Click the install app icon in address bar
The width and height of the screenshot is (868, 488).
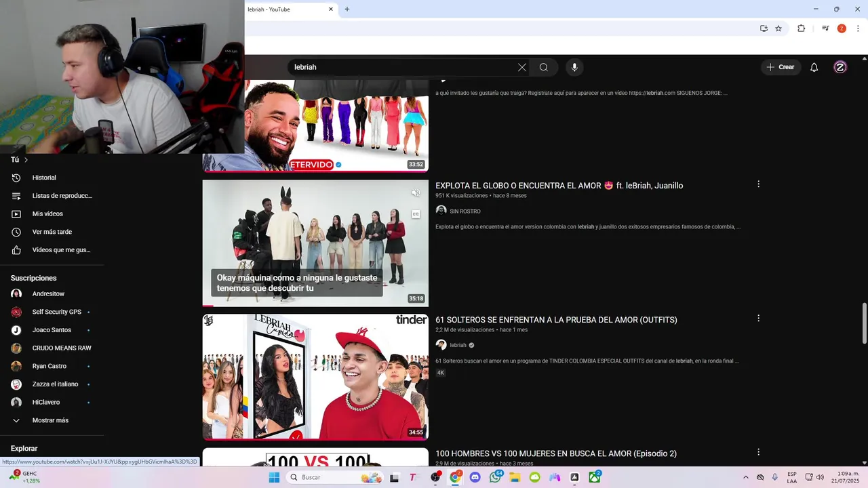(764, 28)
